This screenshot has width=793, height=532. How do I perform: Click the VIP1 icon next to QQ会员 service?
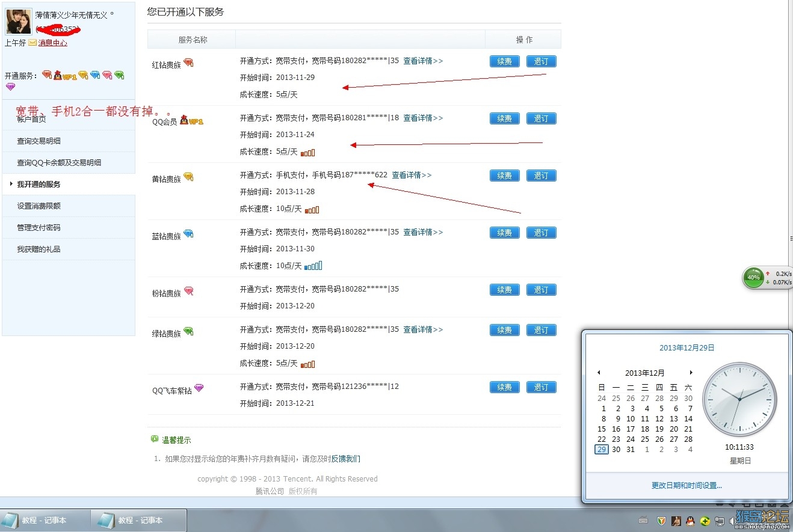(x=191, y=121)
